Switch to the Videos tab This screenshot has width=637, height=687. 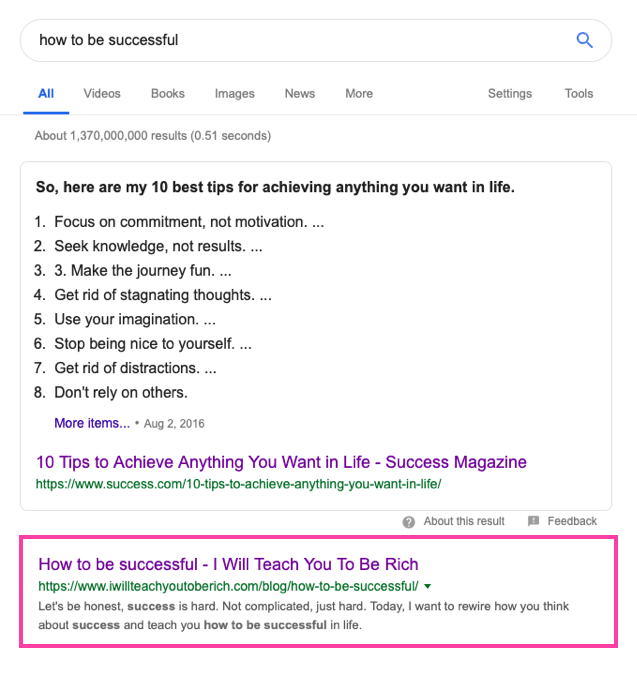[102, 94]
